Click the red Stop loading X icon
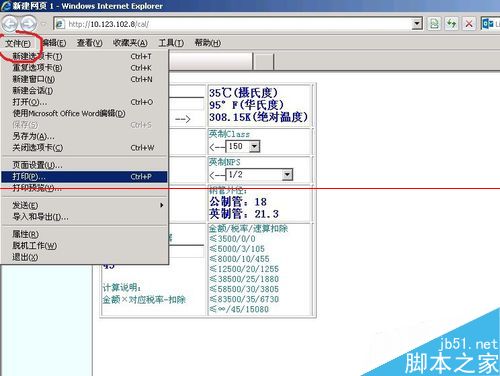Viewport: 500px width, 376px height. [x=469, y=24]
